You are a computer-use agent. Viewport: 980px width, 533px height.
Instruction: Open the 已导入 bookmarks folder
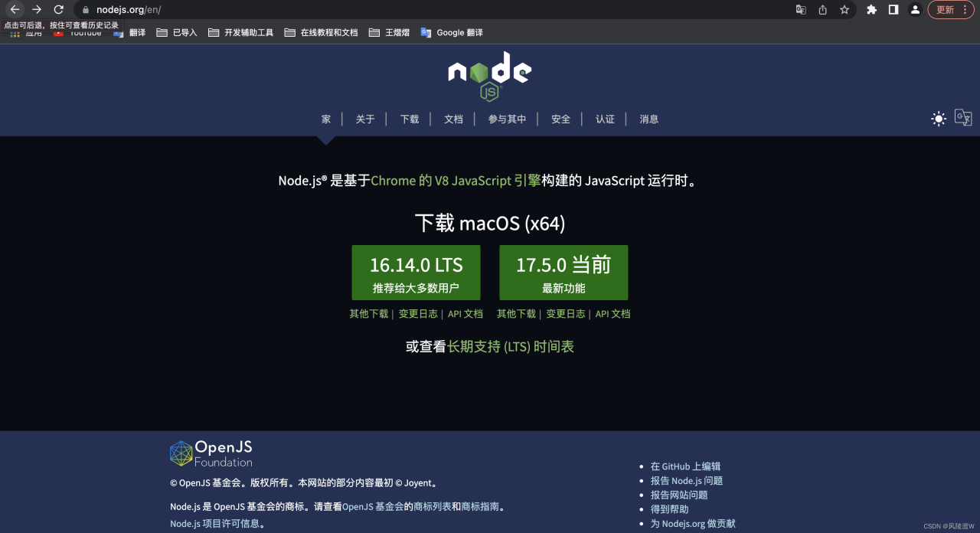[x=177, y=32]
